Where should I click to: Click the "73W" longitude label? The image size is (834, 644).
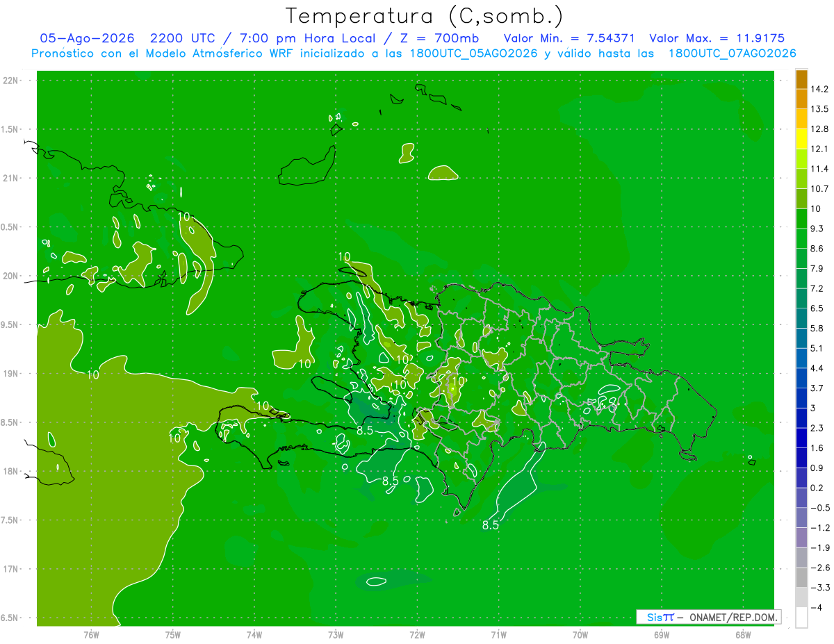pos(336,635)
